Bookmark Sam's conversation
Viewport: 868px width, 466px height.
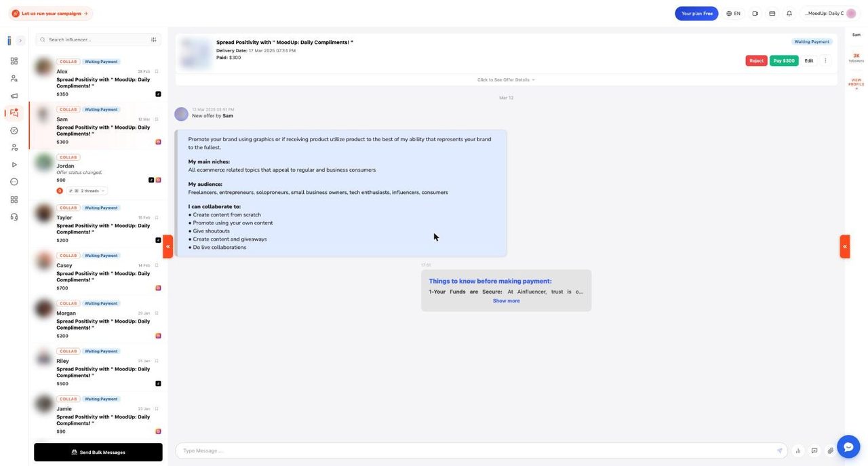[x=157, y=119]
